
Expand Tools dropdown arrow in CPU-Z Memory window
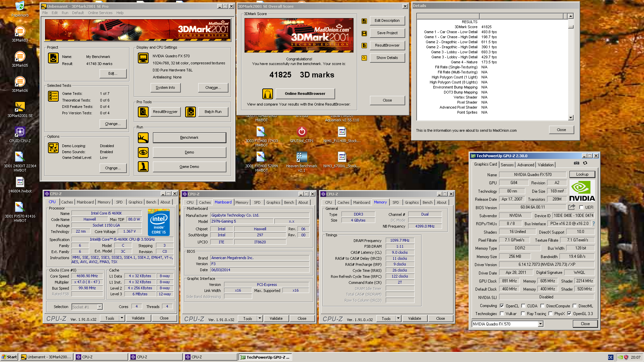coord(398,318)
